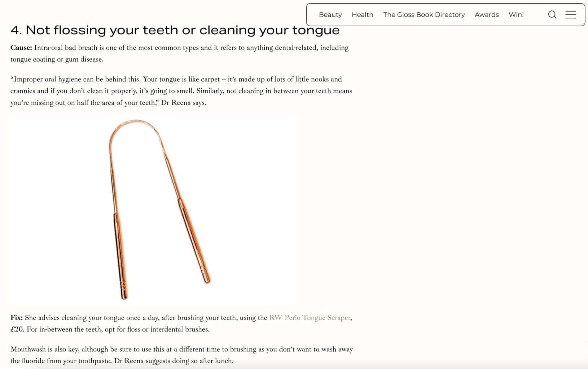The width and height of the screenshot is (588, 369).
Task: Open The Gloss Book Directory
Action: click(424, 15)
